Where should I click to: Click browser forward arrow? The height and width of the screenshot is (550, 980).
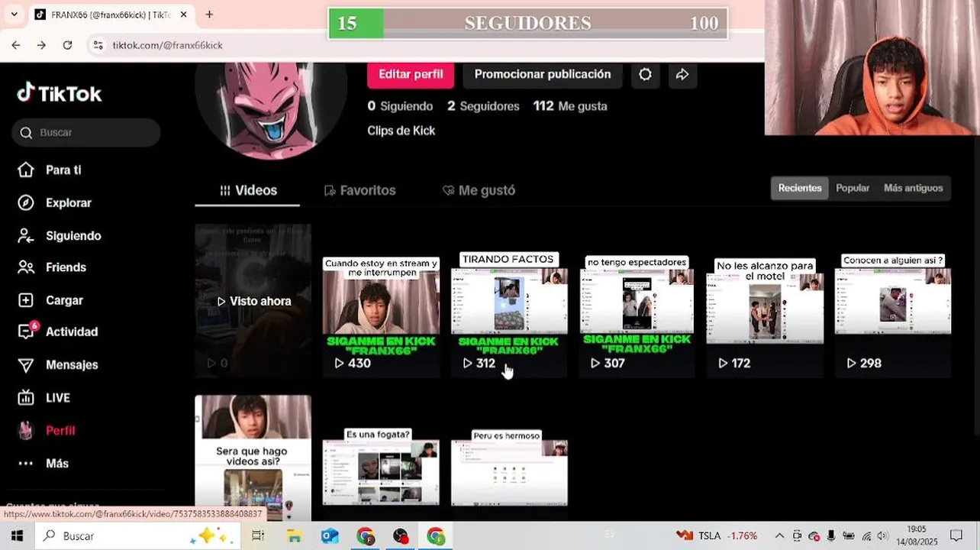41,45
